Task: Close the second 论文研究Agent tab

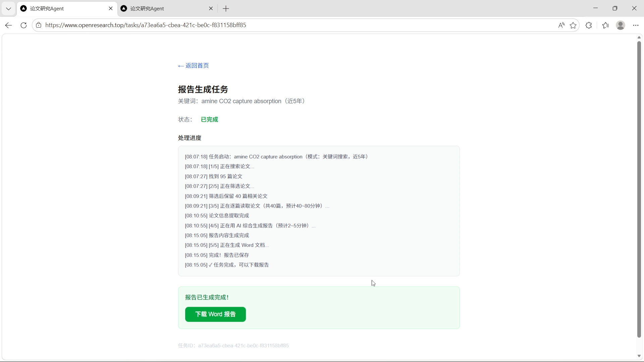Action: (x=211, y=9)
